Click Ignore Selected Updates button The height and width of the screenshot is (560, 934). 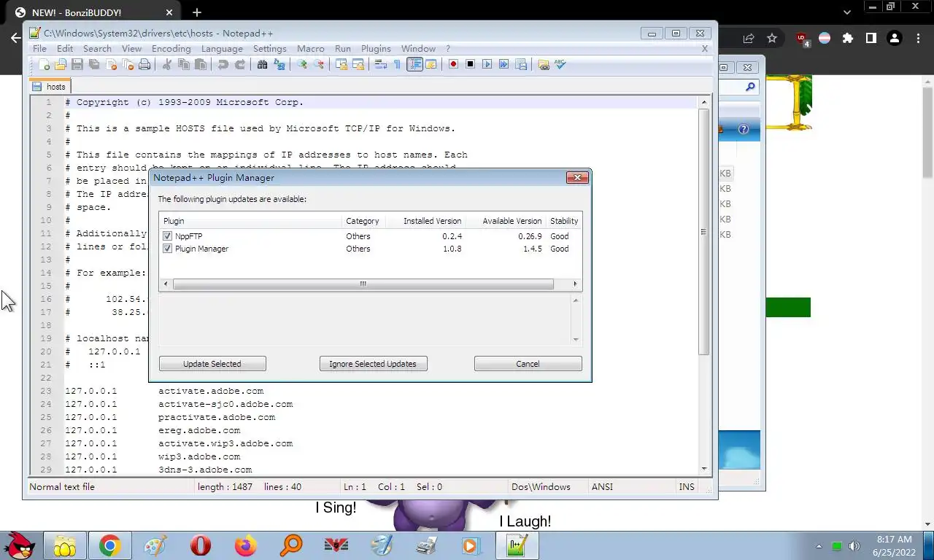[373, 364]
